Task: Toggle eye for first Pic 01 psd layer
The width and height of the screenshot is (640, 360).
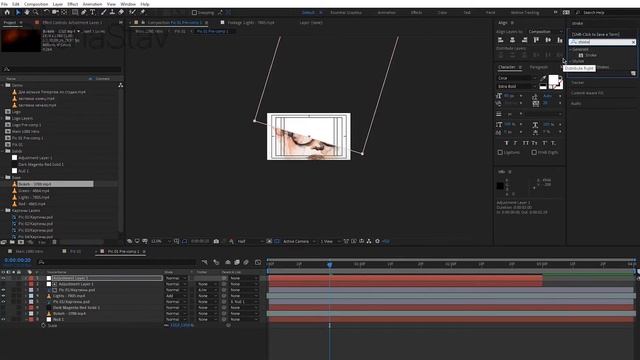Action: (x=3, y=290)
